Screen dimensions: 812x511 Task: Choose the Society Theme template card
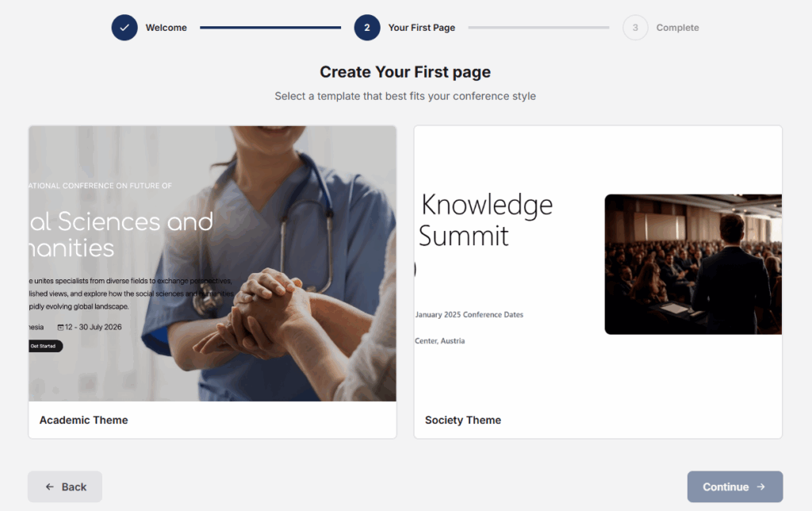coord(598,282)
